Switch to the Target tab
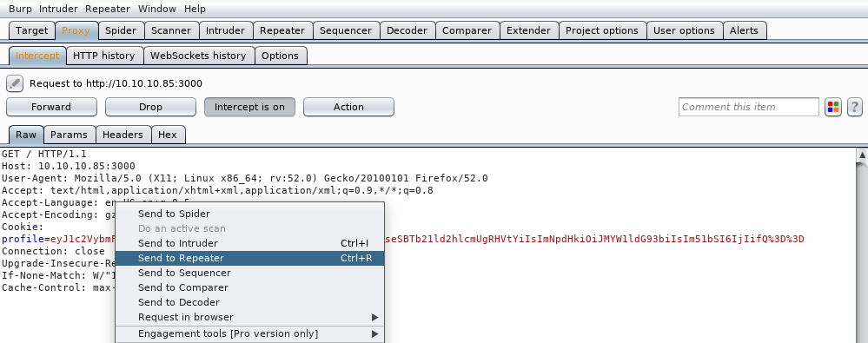Screen dimensions: 868x343 coord(31,30)
